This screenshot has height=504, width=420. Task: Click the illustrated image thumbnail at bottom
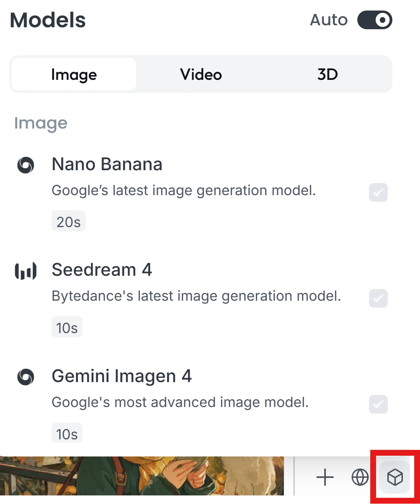(142, 476)
